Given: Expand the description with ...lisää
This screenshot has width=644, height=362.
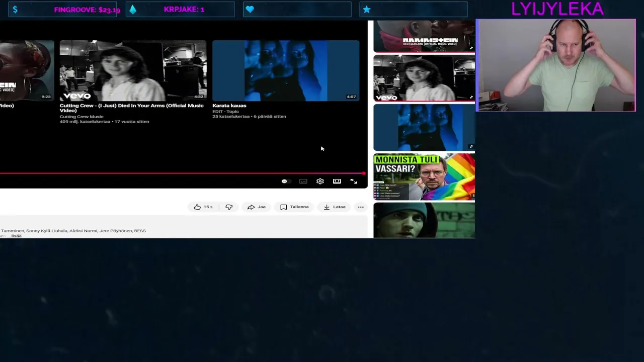Looking at the screenshot, I should click(x=16, y=236).
